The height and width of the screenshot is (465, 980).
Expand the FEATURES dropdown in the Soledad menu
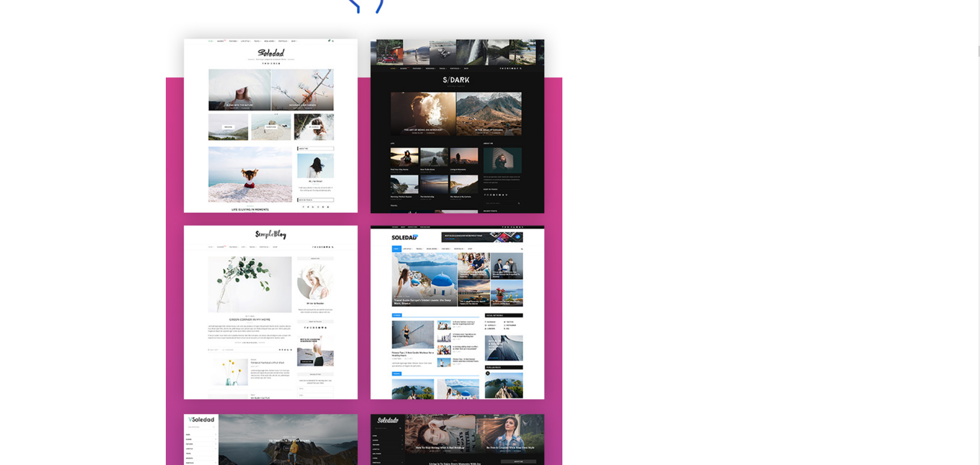pos(232,41)
